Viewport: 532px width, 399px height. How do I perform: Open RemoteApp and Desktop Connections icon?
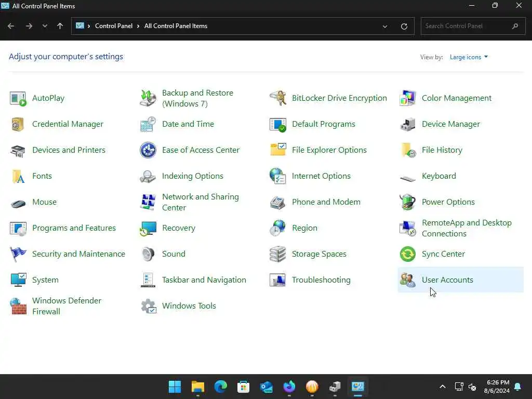[x=408, y=229]
